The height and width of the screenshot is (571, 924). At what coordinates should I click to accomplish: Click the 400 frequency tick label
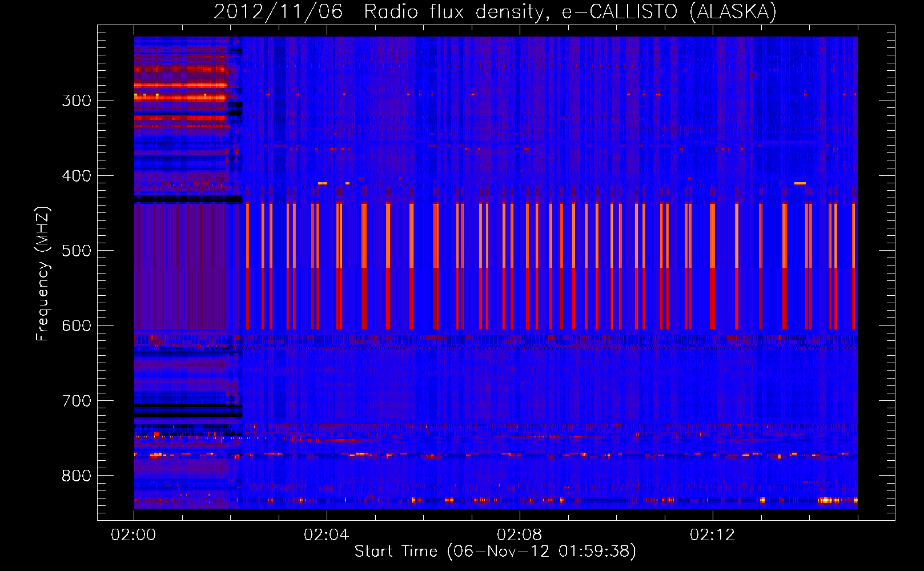pos(77,176)
